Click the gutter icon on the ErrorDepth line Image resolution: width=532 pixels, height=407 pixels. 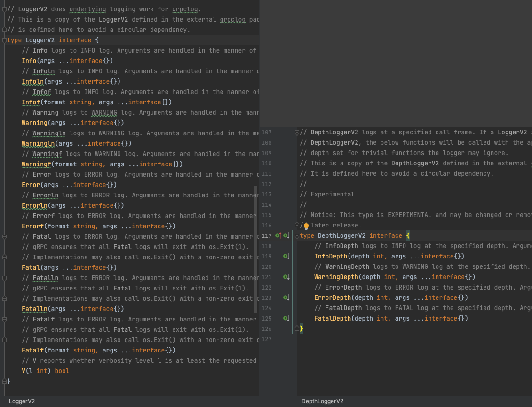[x=286, y=297]
